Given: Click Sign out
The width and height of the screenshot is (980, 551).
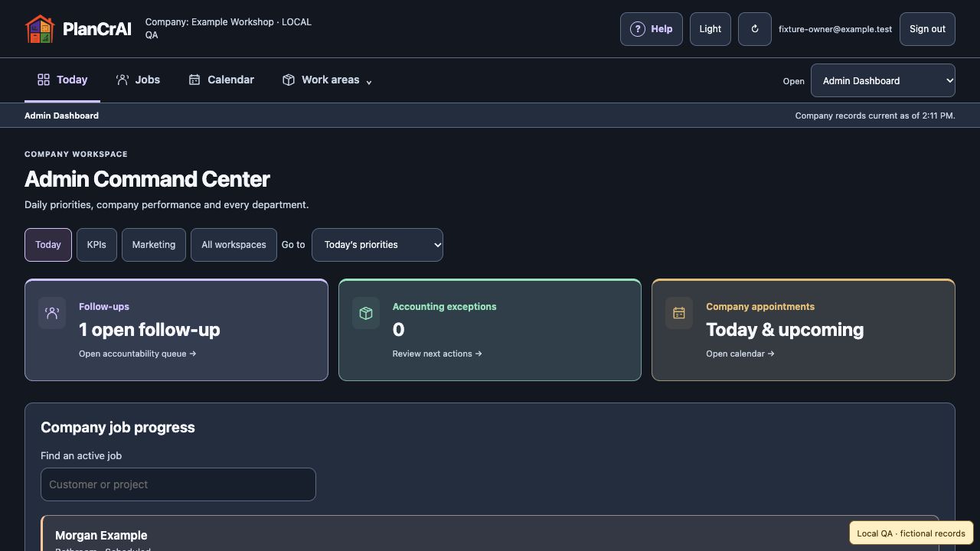Looking at the screenshot, I should tap(927, 29).
